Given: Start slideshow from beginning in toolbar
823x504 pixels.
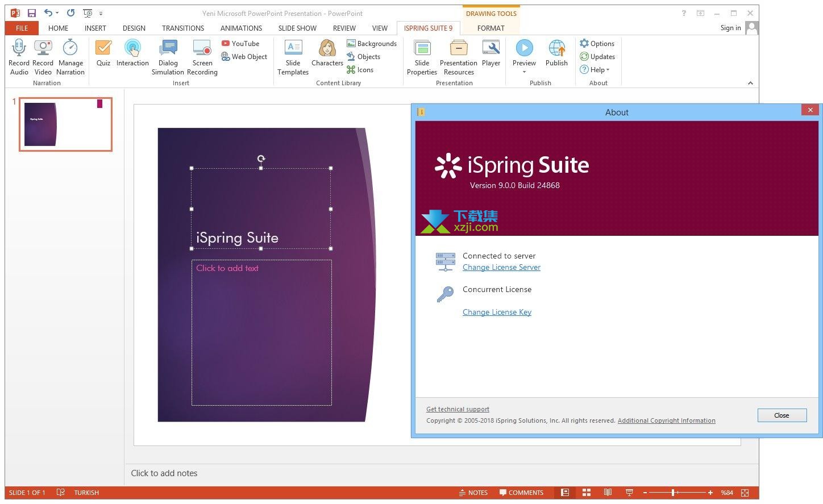Looking at the screenshot, I should click(88, 13).
